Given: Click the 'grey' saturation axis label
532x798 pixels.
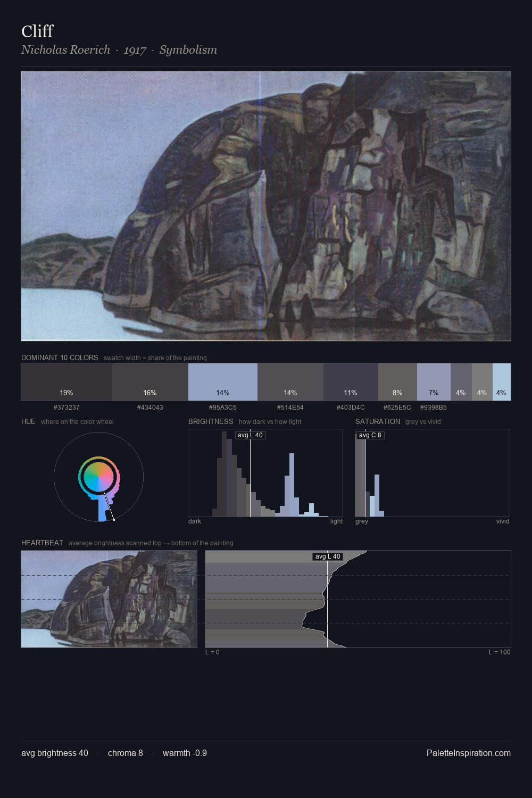Looking at the screenshot, I should coord(362,521).
